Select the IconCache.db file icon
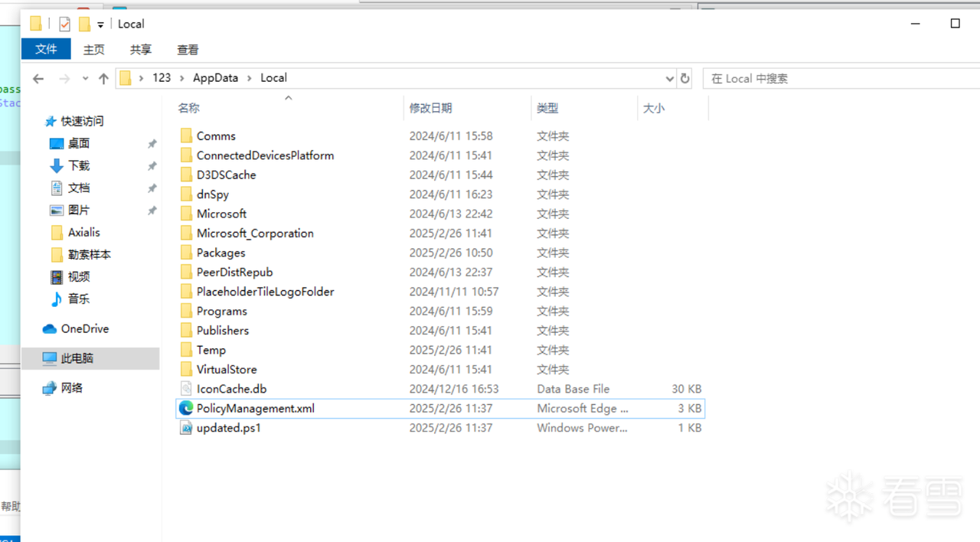Viewport: 980px width, 542px height. point(185,389)
